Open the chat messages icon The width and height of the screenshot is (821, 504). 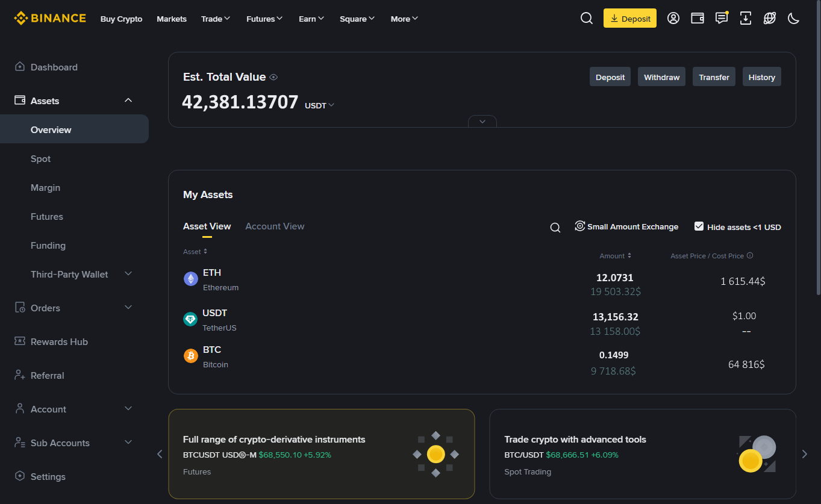pos(722,18)
